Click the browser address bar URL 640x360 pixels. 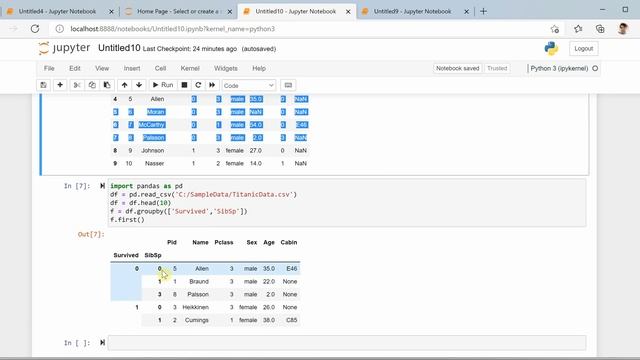click(172, 29)
